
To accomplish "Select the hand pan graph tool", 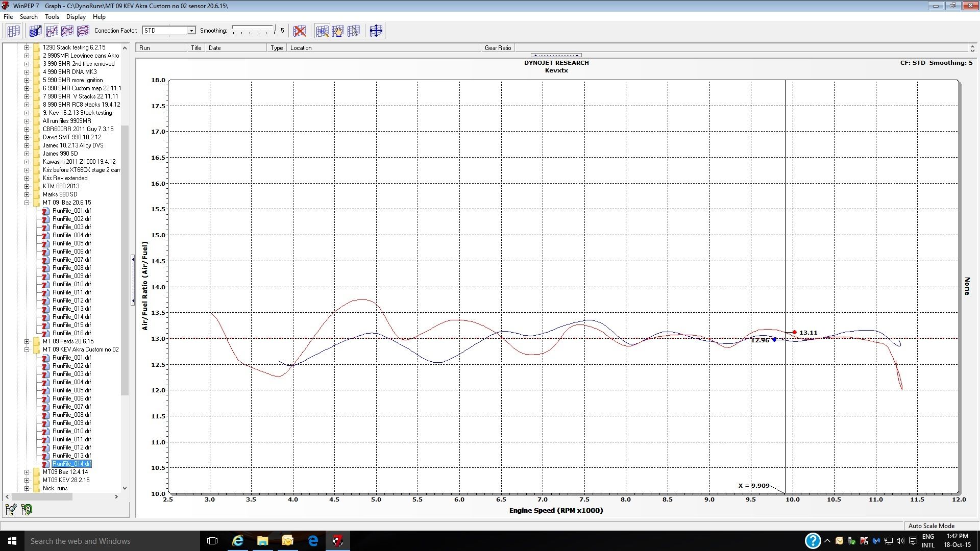I will pyautogui.click(x=338, y=31).
